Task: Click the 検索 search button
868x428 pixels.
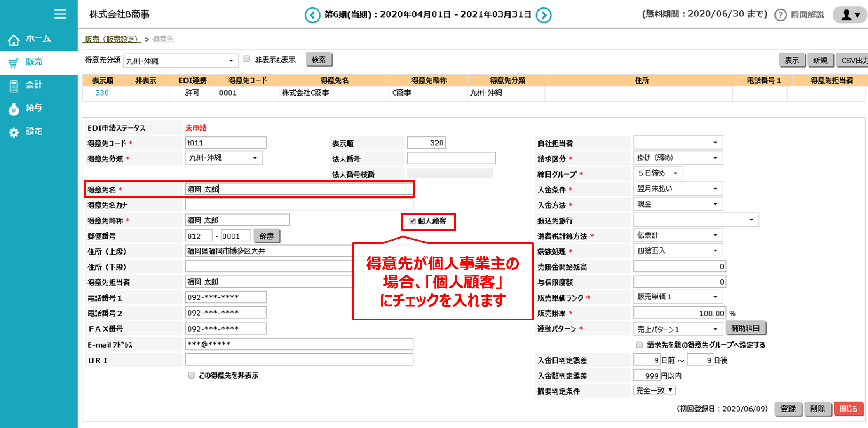Action: 319,59
